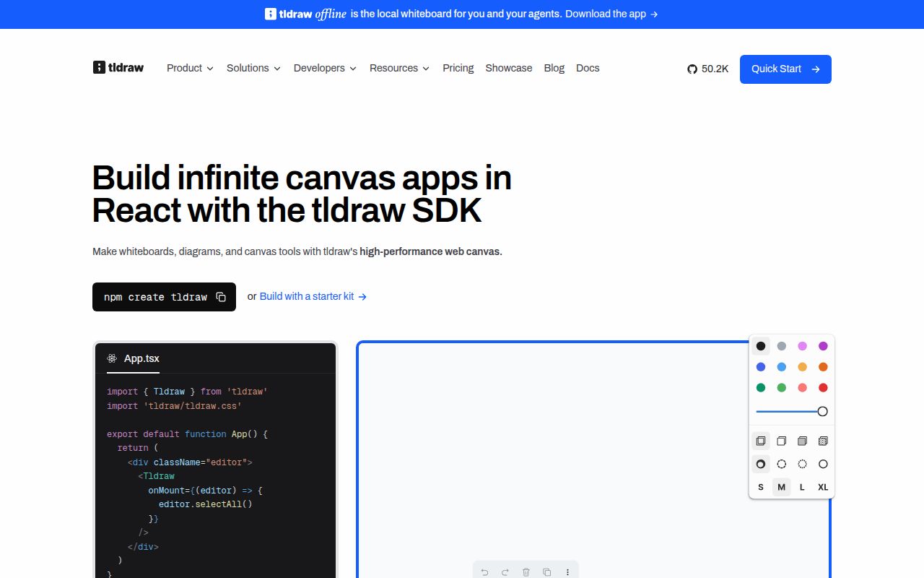The width and height of the screenshot is (924, 578).
Task: Choose the dashed line style
Action: [x=782, y=464]
